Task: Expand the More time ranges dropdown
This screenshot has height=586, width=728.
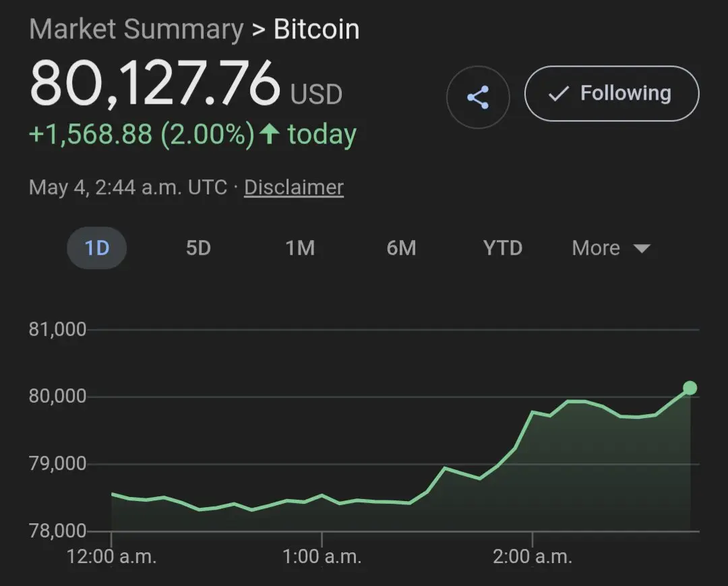Action: (x=611, y=248)
